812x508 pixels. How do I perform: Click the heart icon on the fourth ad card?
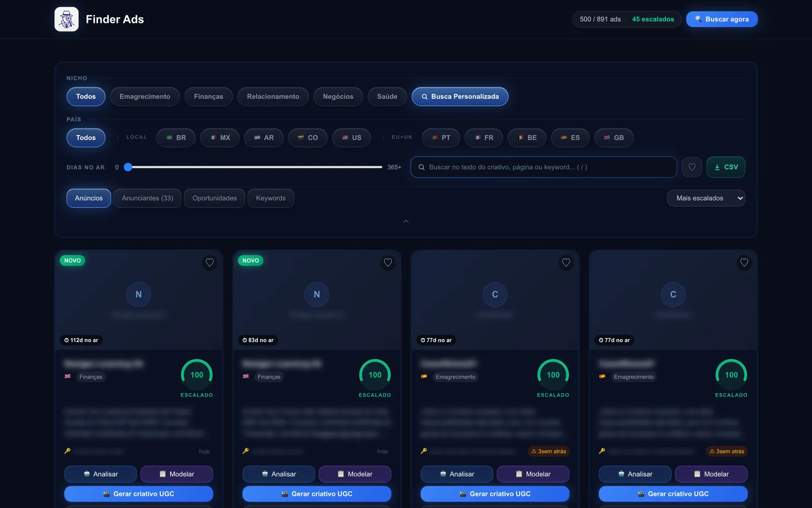tap(744, 263)
